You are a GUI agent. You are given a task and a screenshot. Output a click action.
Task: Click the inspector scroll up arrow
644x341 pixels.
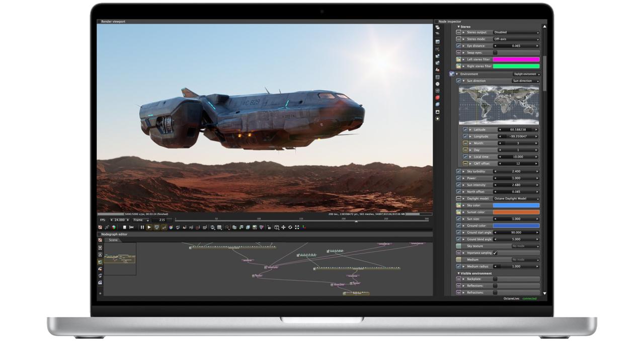(x=544, y=27)
